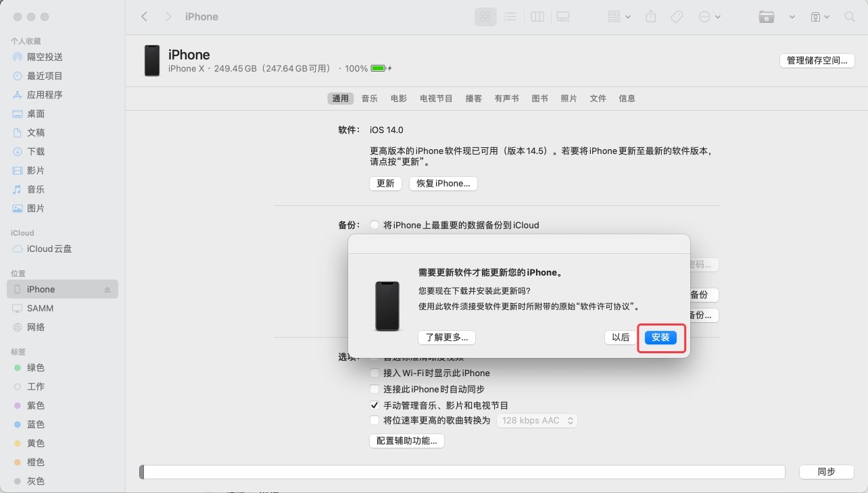
Task: Switch to the 电视节目 tab
Action: 436,99
